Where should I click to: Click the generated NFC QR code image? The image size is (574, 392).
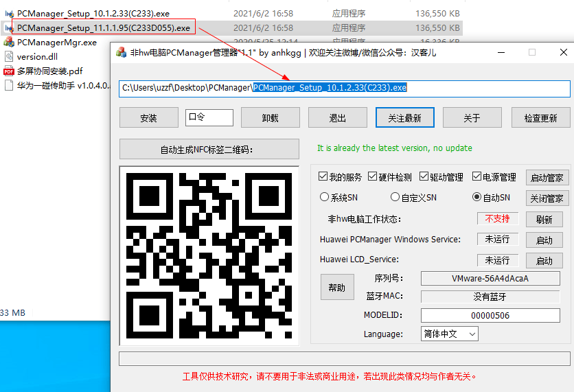point(209,254)
